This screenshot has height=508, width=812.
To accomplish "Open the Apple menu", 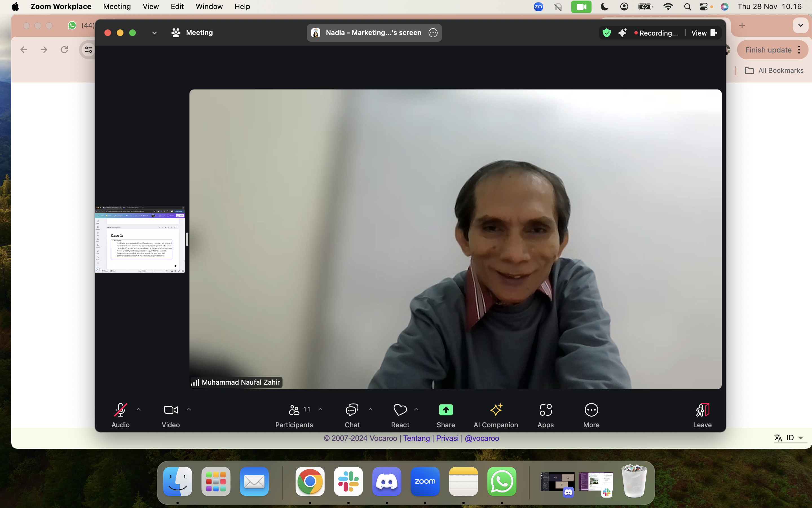I will [15, 6].
